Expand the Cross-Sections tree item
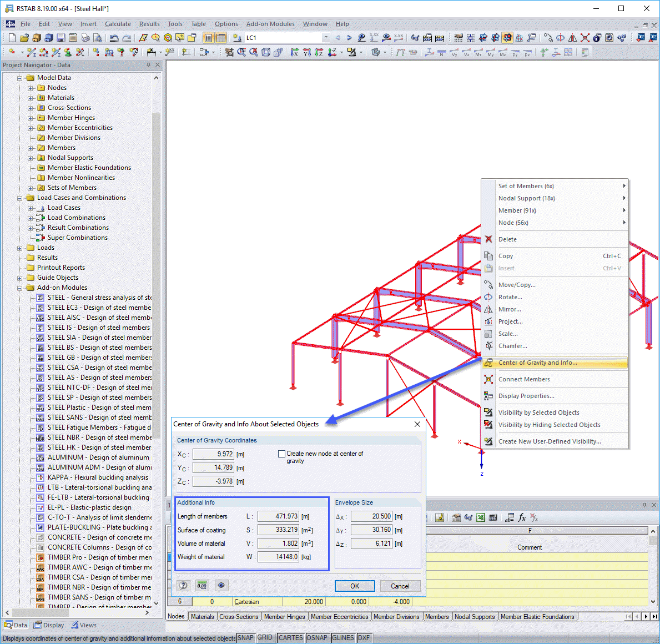Image resolution: width=660 pixels, height=644 pixels. point(31,108)
